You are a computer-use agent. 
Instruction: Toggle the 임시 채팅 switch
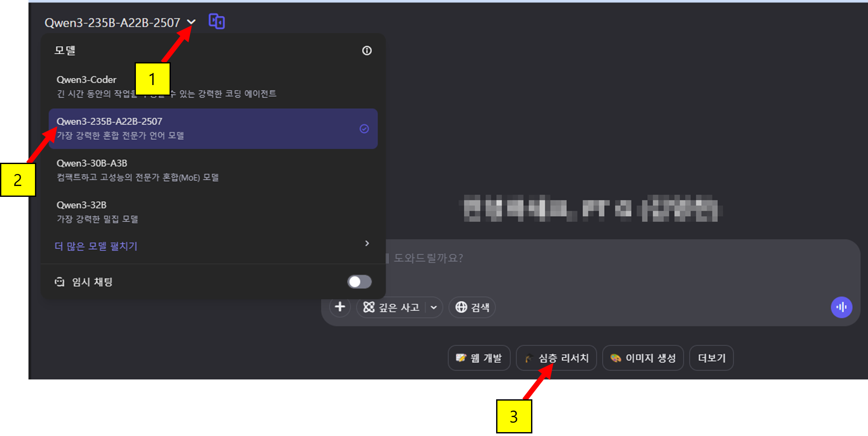point(359,282)
